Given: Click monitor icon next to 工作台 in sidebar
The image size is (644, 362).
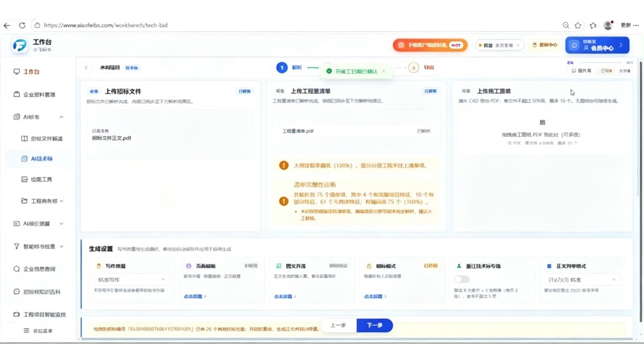Looking at the screenshot, I should tap(17, 71).
